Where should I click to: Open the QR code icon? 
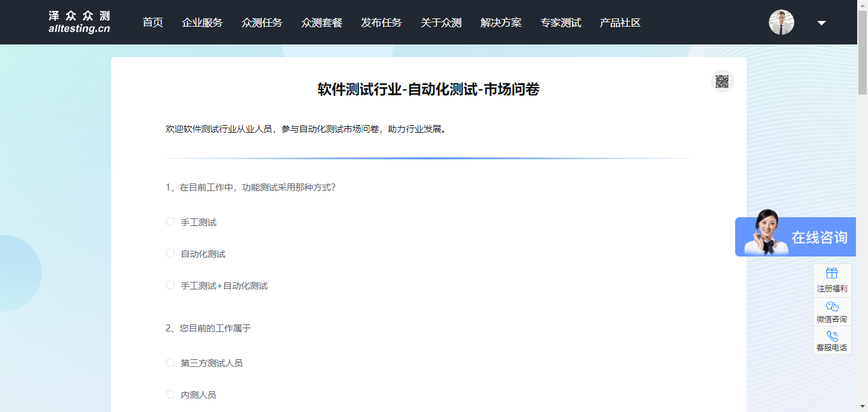pos(722,81)
